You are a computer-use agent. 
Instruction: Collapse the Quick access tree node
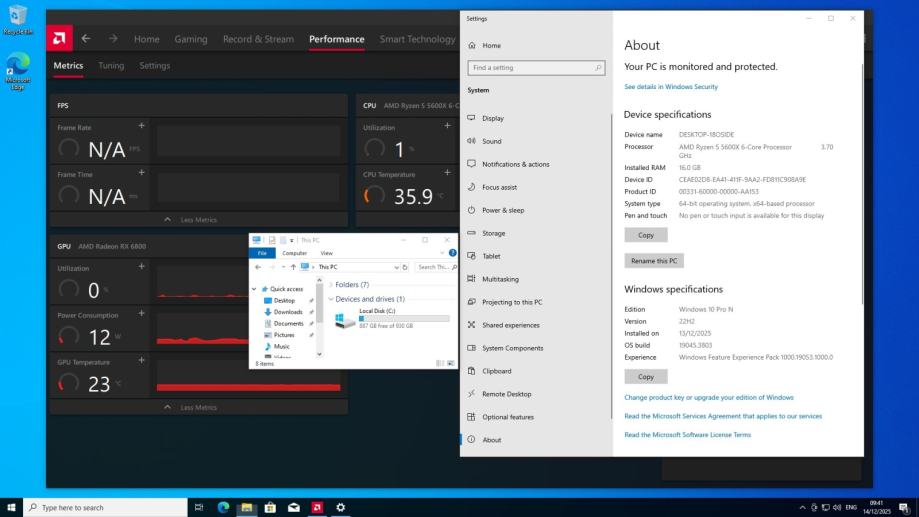point(254,289)
